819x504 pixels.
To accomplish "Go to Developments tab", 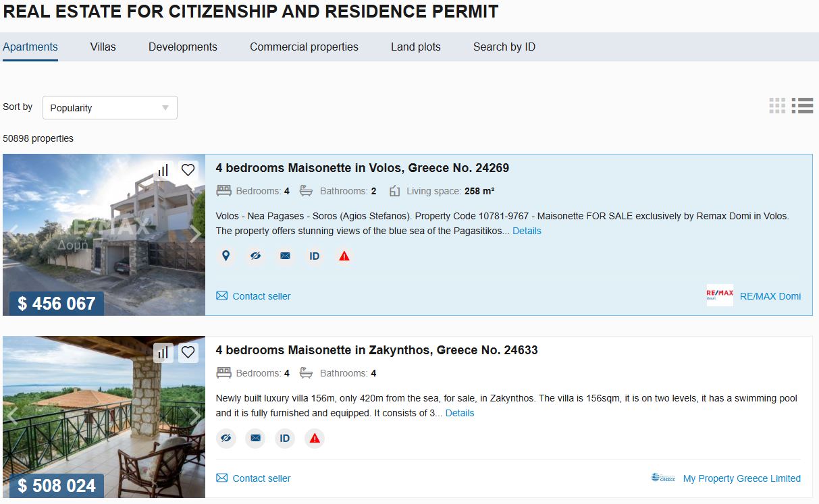I will tap(183, 47).
